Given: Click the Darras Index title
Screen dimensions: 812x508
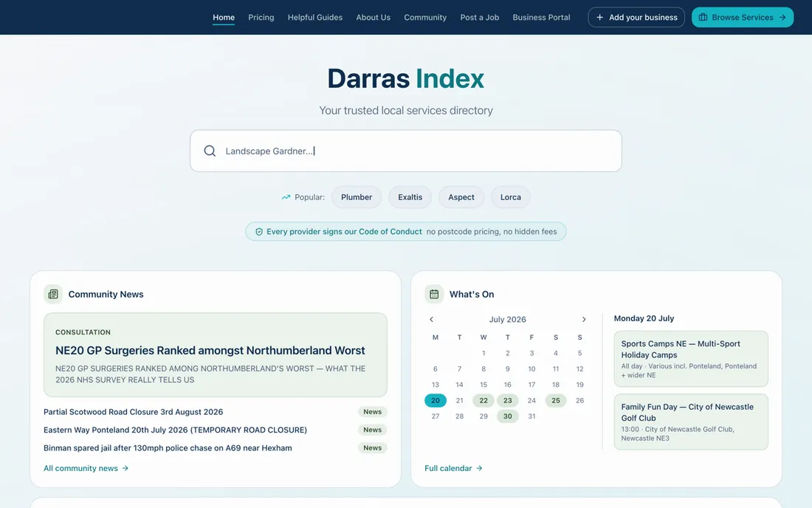Looking at the screenshot, I should 406,79.
